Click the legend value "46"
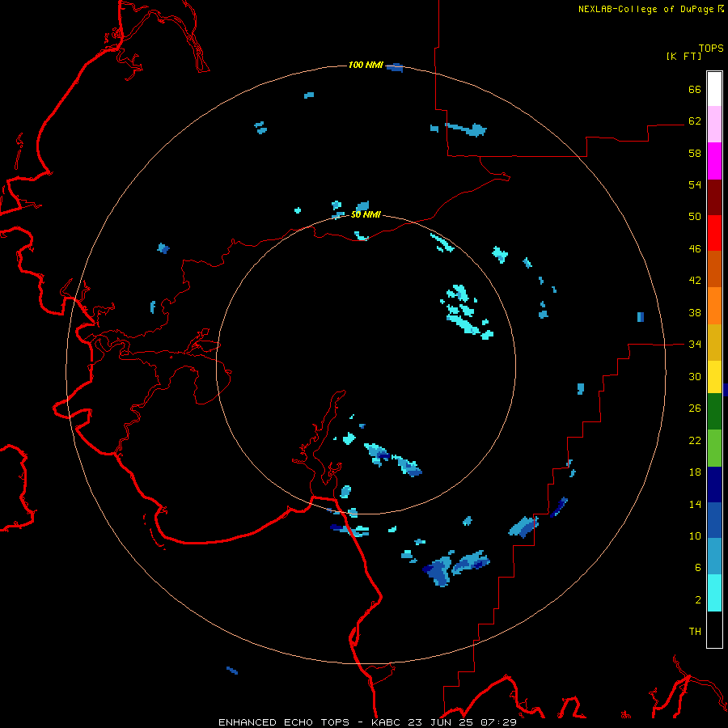The width and height of the screenshot is (728, 728). [695, 248]
